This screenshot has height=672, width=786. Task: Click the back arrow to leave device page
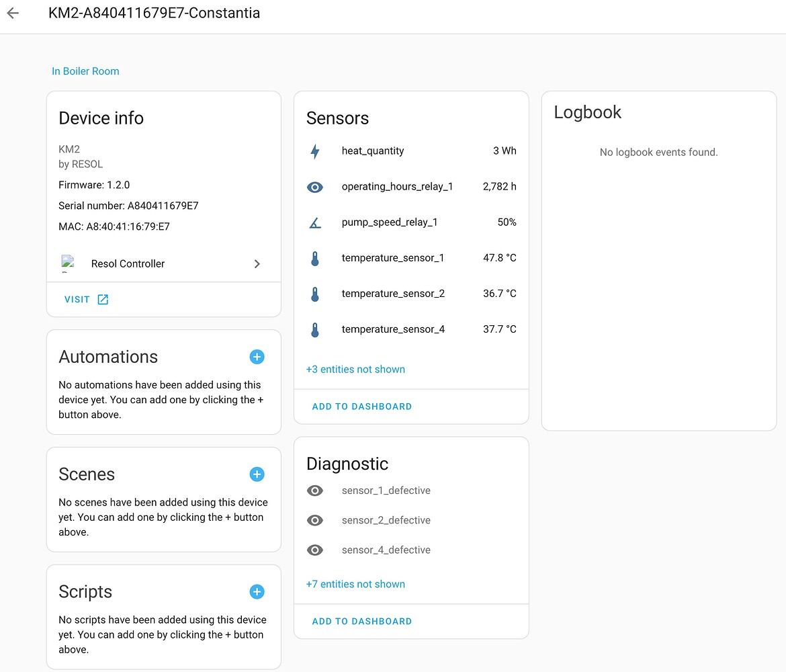click(13, 13)
